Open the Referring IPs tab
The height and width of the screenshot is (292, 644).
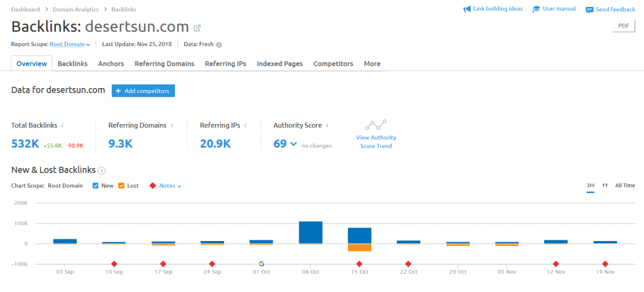click(x=226, y=64)
